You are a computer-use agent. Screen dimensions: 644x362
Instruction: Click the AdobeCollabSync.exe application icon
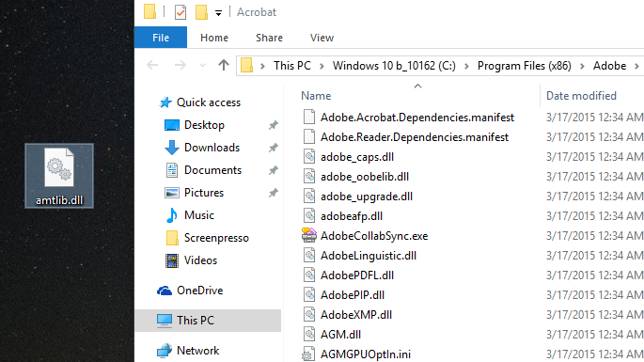pyautogui.click(x=309, y=235)
